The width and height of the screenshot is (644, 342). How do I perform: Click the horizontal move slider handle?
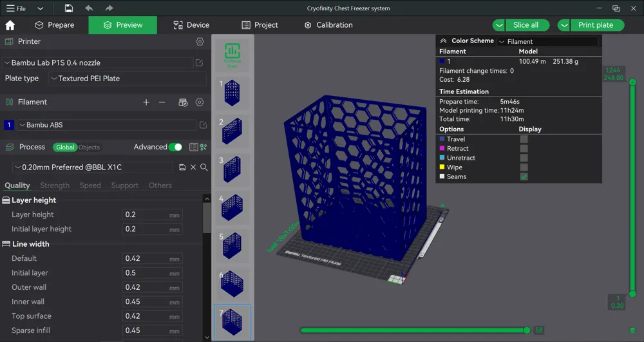527,330
